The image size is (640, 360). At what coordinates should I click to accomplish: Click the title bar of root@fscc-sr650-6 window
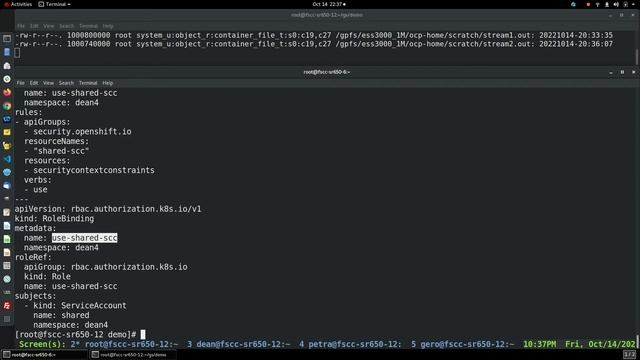(327, 72)
